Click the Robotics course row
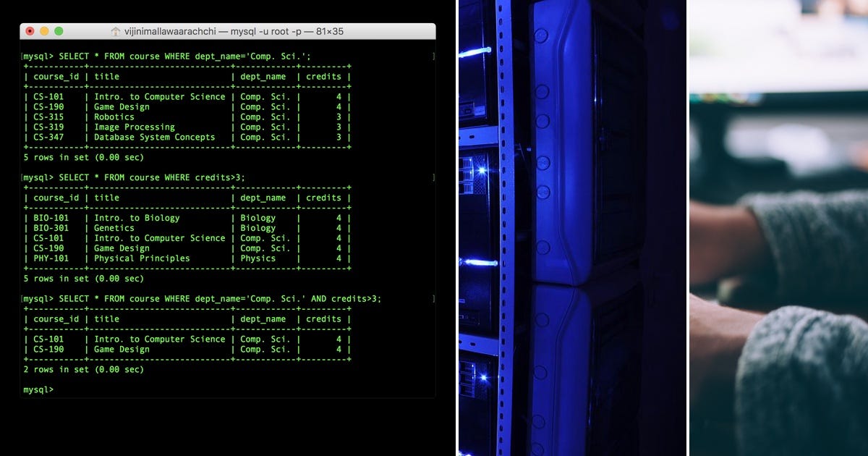 [x=114, y=117]
